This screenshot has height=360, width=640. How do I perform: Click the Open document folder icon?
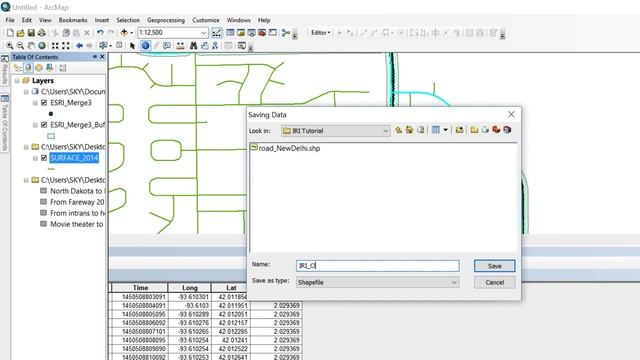pos(20,33)
